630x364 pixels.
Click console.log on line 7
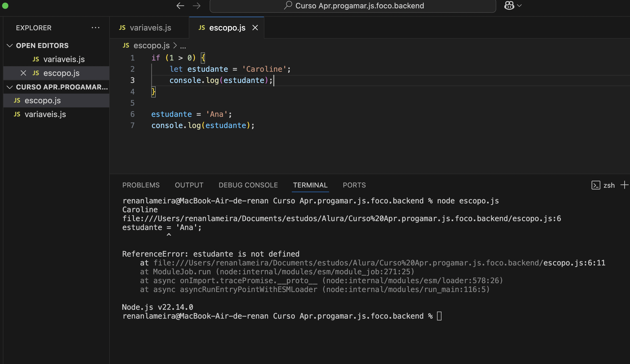[x=176, y=125]
